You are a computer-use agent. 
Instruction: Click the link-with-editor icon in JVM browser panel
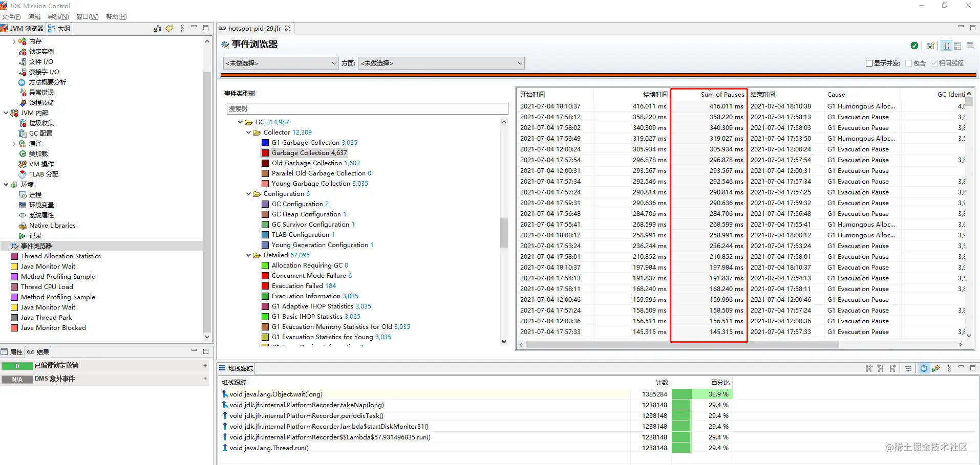(169, 28)
